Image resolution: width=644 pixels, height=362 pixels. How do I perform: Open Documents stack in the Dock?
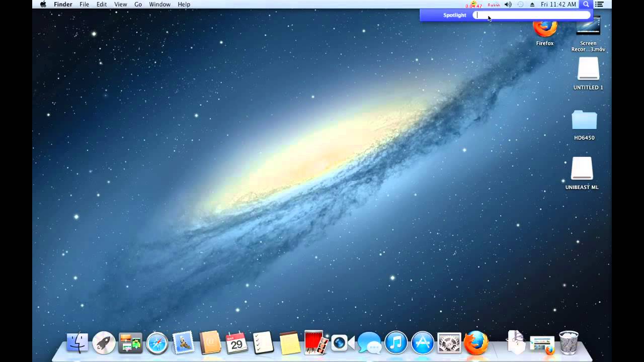coord(516,342)
